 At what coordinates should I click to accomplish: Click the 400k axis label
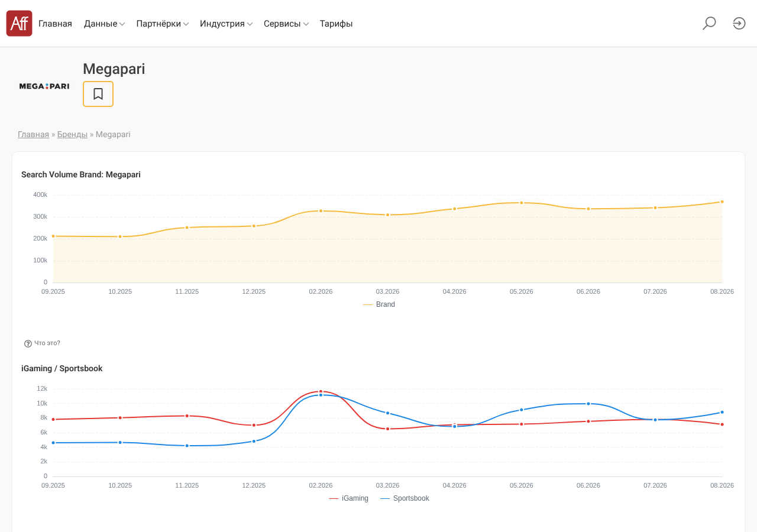(40, 194)
